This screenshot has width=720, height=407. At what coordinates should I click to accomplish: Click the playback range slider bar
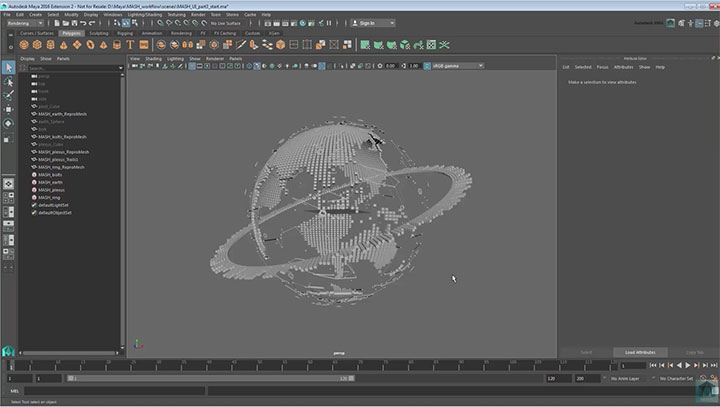tap(211, 379)
